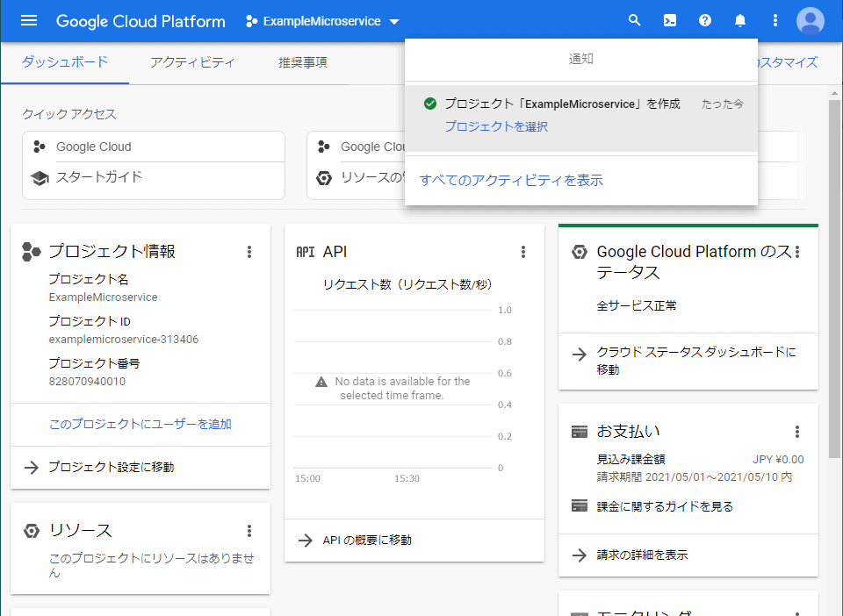This screenshot has width=843, height=616.
Task: Click the 通知 panel header
Action: (x=581, y=59)
